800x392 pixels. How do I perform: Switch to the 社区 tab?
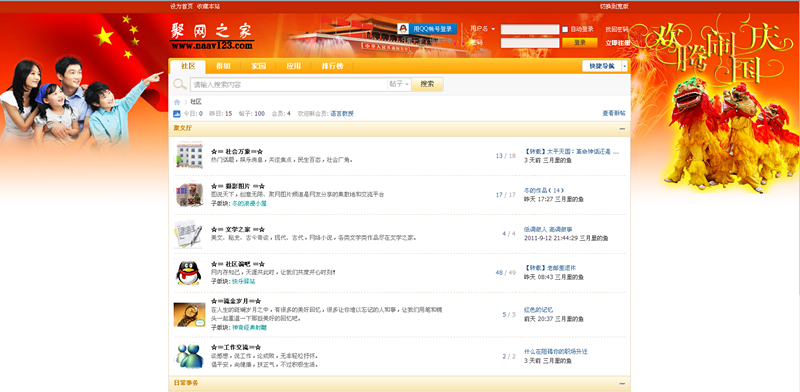(x=188, y=66)
